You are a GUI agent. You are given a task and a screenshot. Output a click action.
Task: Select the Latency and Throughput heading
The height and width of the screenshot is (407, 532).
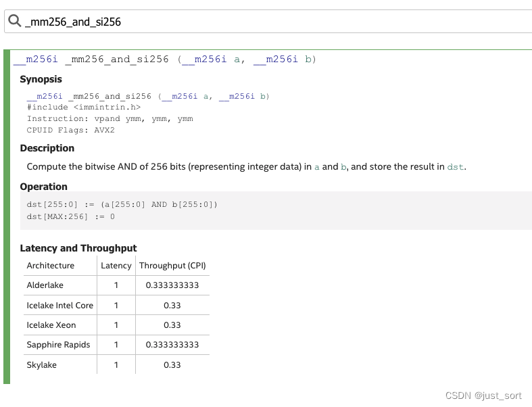click(x=78, y=248)
